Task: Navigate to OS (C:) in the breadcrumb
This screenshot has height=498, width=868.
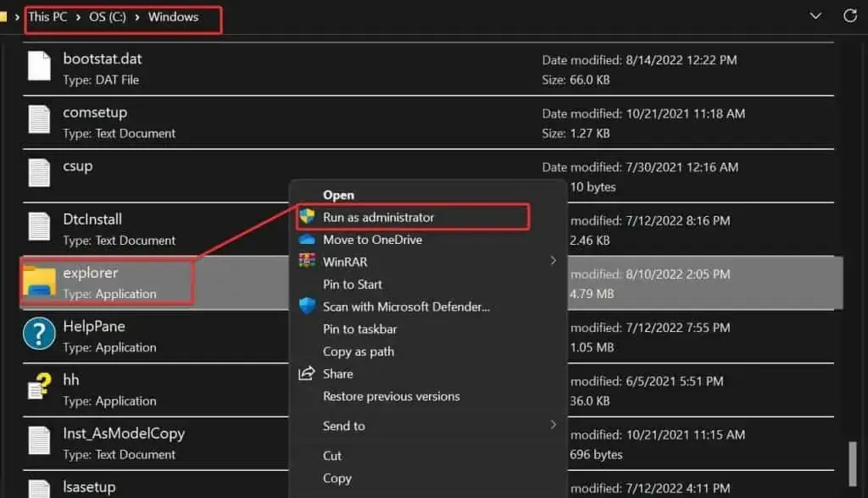Action: pos(108,17)
